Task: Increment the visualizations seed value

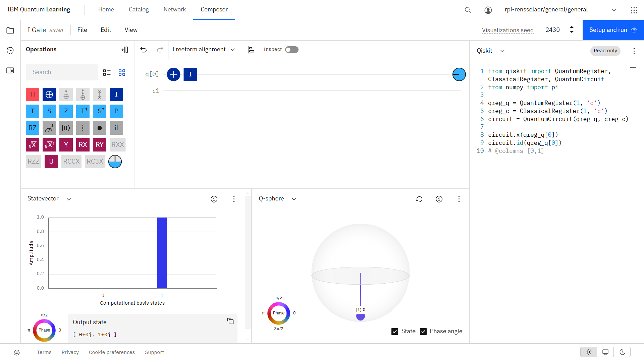Action: click(x=572, y=27)
